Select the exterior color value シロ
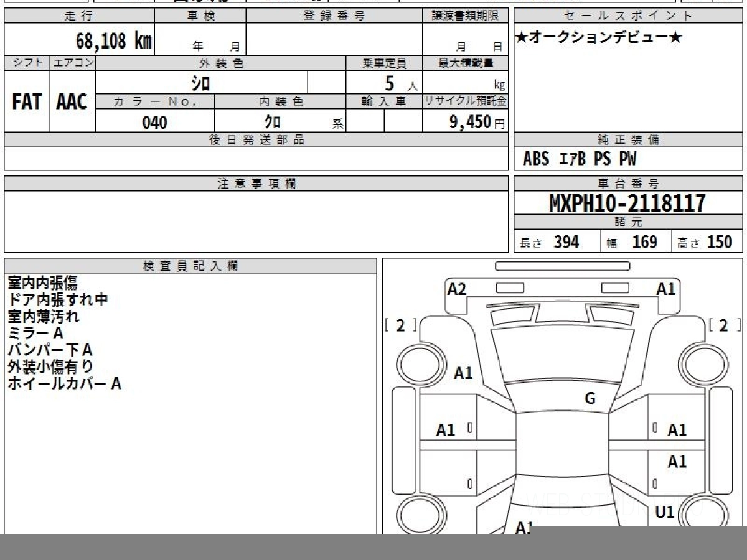 point(200,83)
